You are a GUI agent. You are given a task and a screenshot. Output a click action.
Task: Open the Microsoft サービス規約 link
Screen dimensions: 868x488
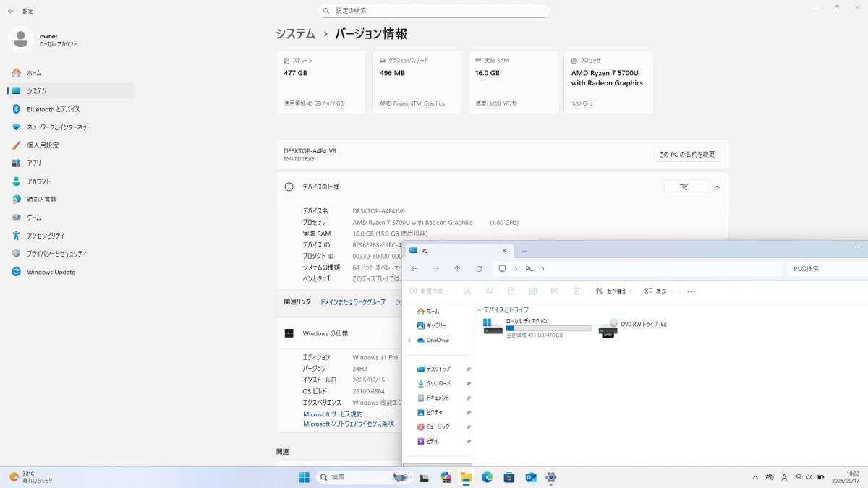[x=332, y=414]
